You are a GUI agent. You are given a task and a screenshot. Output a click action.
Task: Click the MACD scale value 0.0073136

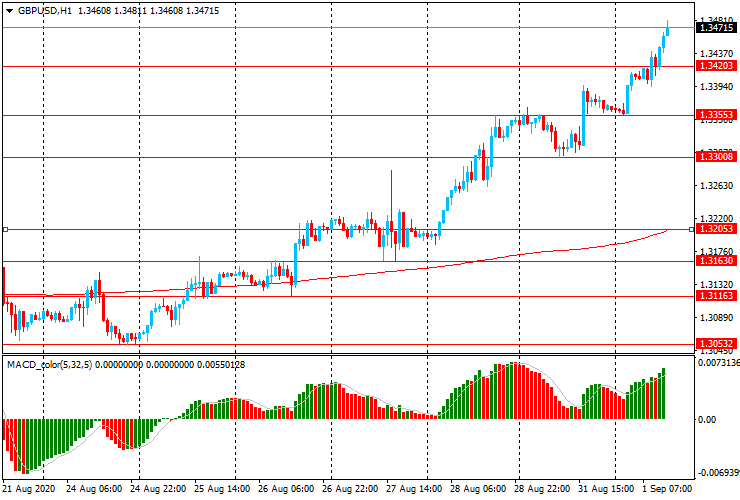(x=719, y=363)
